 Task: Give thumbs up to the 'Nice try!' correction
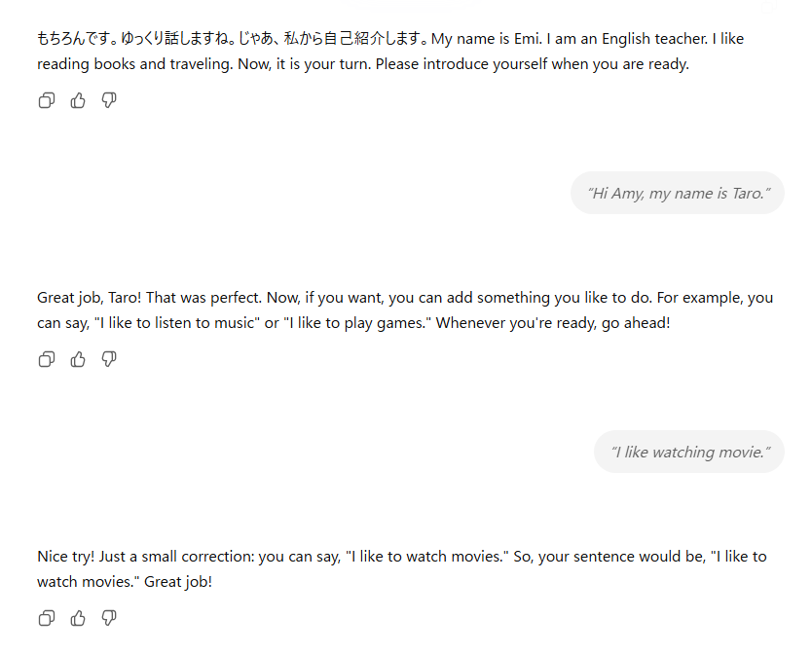(78, 618)
